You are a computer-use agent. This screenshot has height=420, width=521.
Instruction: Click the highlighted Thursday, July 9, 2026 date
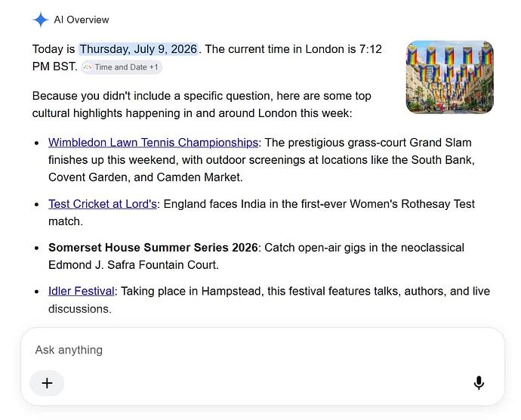(x=138, y=49)
